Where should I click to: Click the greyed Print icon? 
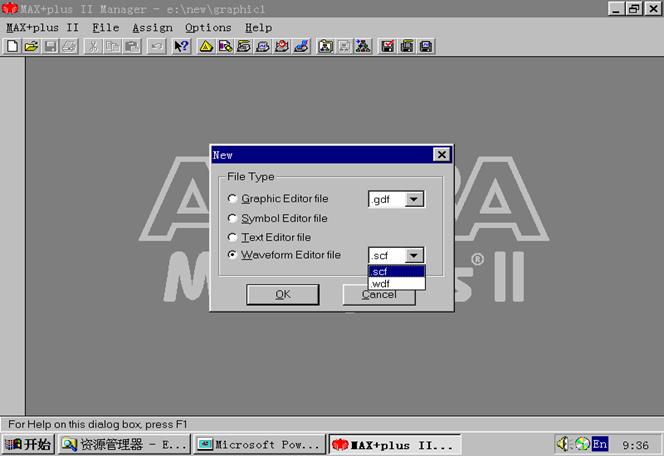tap(69, 46)
